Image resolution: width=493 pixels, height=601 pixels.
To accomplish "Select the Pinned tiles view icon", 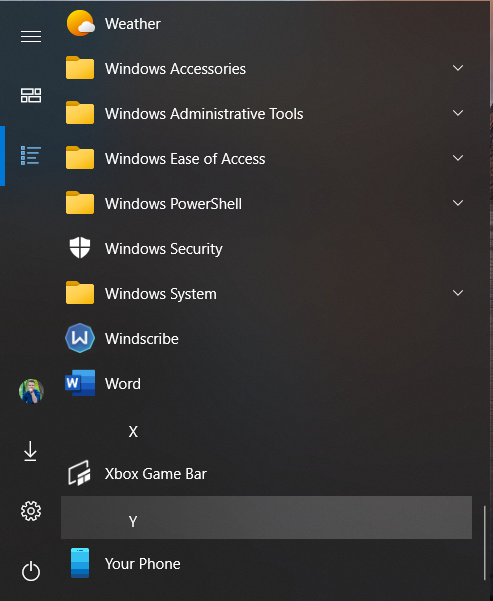I will [31, 95].
